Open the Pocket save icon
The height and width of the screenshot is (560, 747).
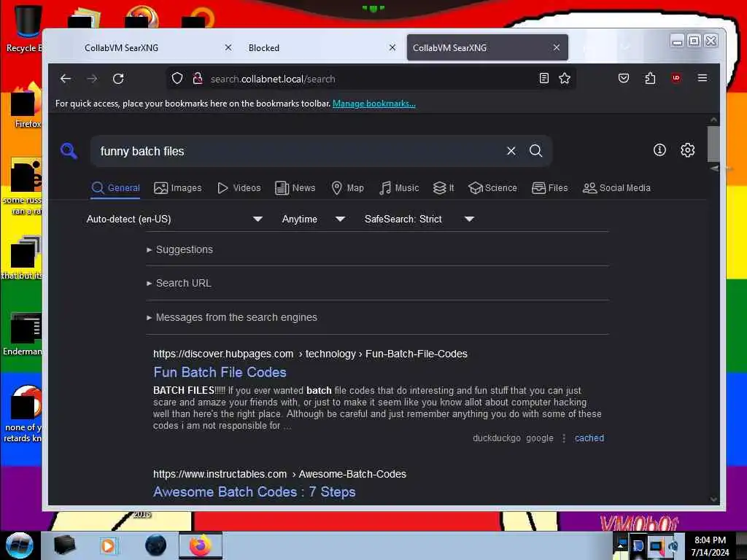click(x=624, y=79)
